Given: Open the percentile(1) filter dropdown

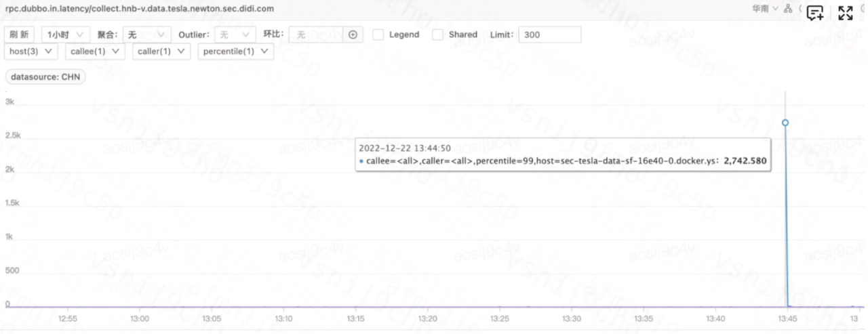Looking at the screenshot, I should pos(235,51).
